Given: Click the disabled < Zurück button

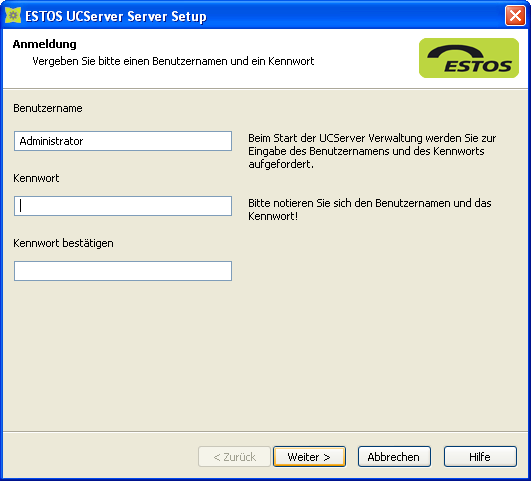Looking at the screenshot, I should [234, 457].
